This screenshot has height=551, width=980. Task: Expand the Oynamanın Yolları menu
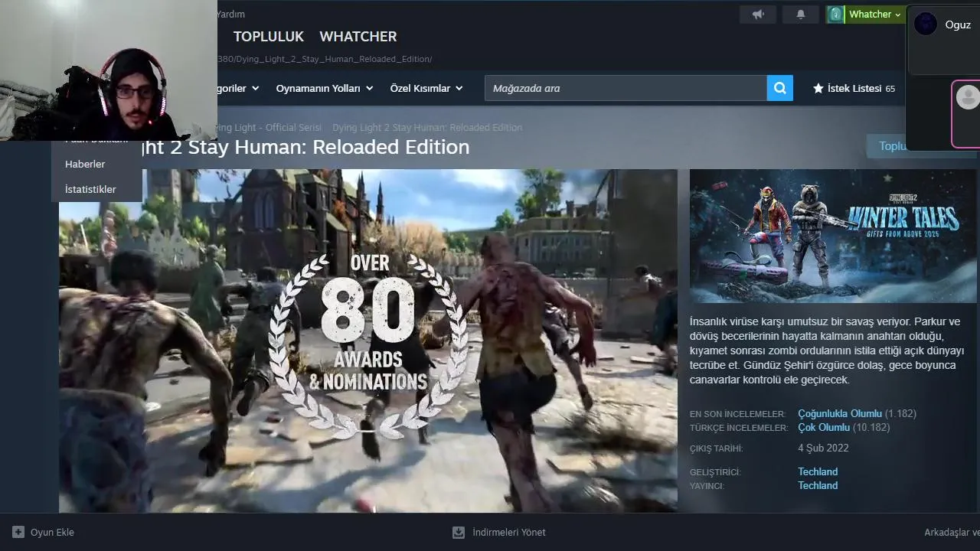[x=324, y=88]
